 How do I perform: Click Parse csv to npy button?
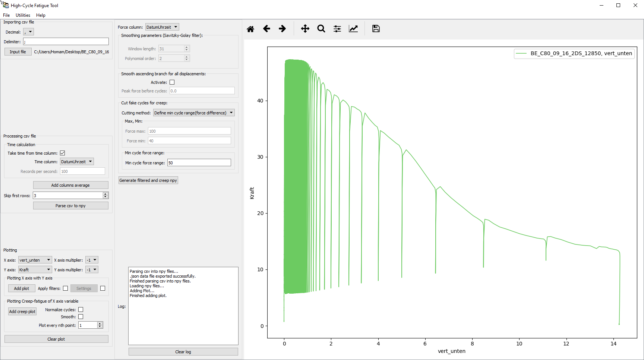point(71,206)
